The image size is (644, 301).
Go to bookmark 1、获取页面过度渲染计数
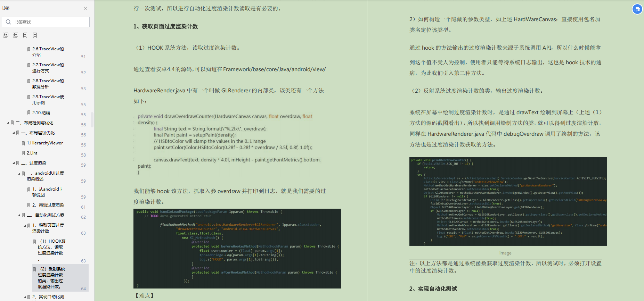coord(48,228)
